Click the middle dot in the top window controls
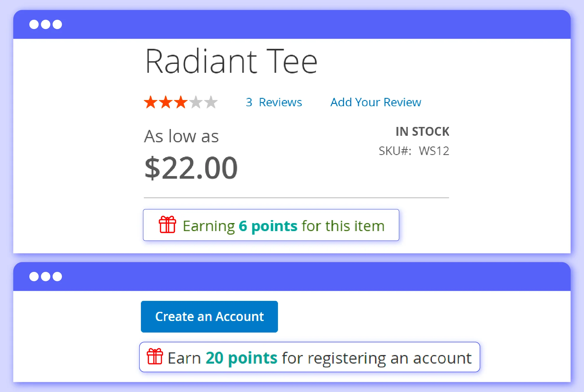This screenshot has height=392, width=584. (x=45, y=24)
